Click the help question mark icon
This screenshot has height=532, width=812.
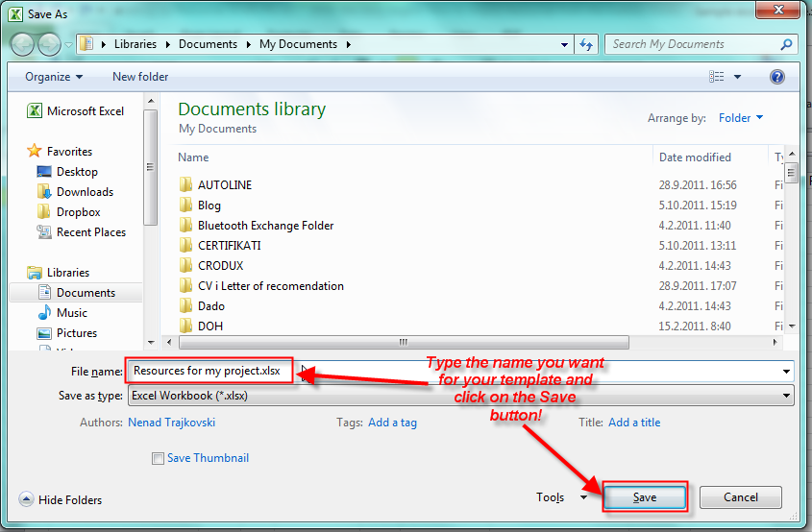pyautogui.click(x=777, y=77)
